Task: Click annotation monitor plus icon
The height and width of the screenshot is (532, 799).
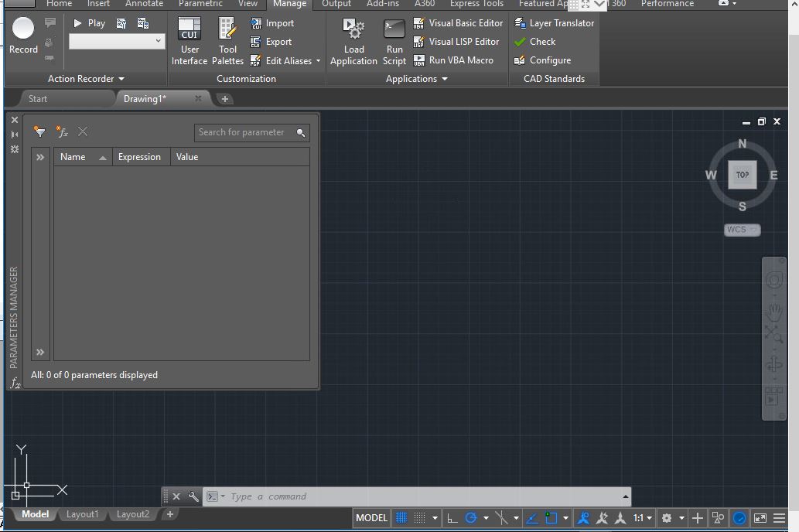Action: tap(698, 518)
